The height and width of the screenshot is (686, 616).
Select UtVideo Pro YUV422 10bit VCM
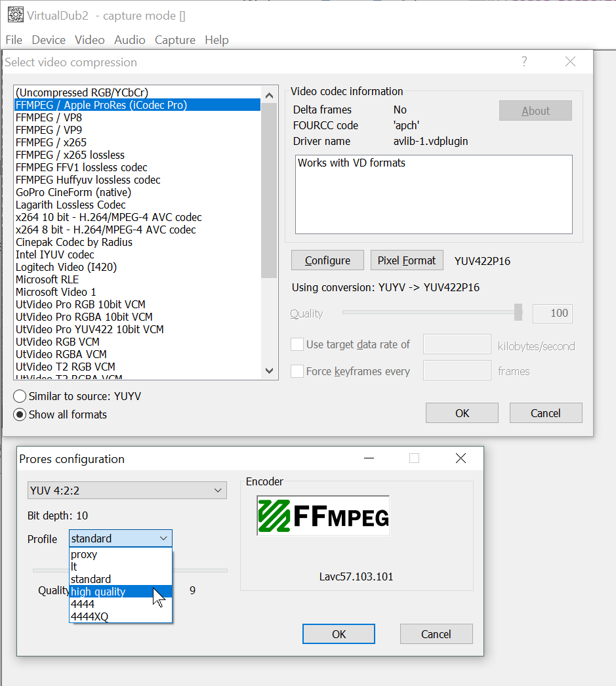[137, 329]
